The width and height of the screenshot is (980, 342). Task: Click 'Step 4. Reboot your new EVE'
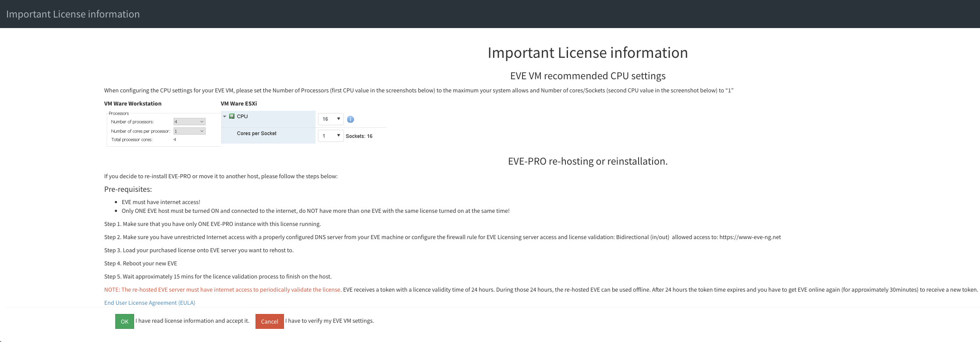point(141,263)
